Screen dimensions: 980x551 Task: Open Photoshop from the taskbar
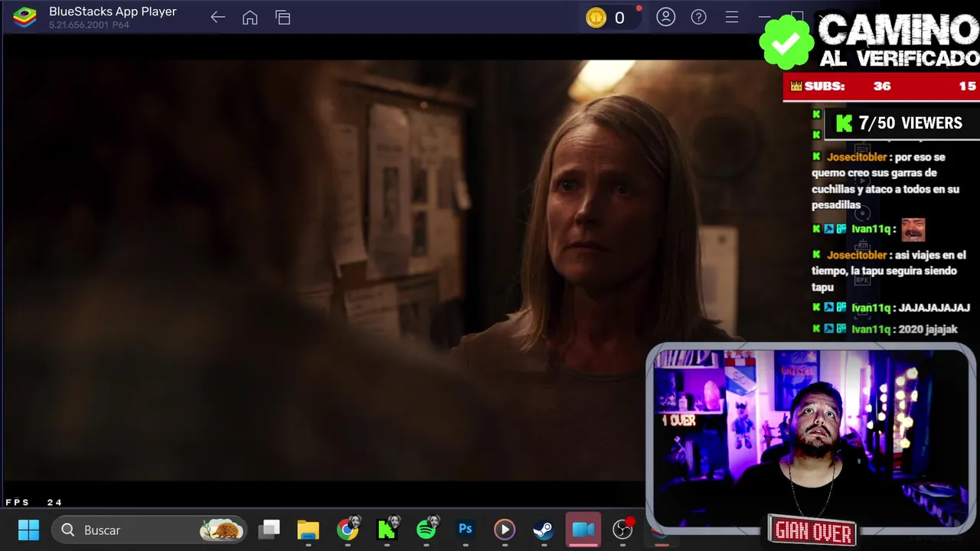tap(465, 529)
